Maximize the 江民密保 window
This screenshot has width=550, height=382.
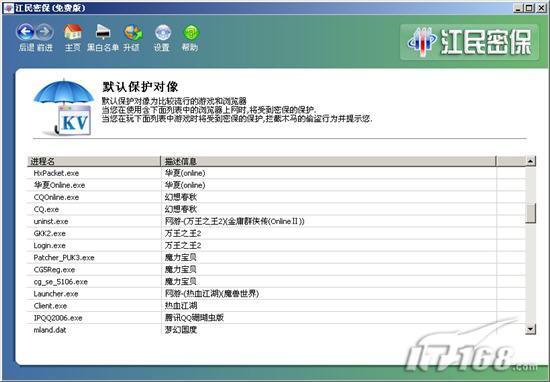529,8
